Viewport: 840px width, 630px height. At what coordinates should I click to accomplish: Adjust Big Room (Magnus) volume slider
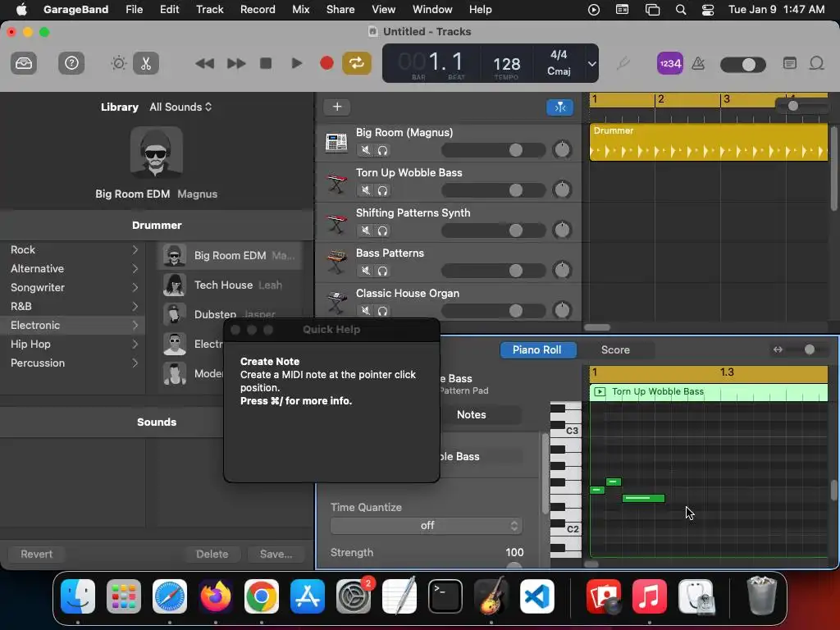click(x=493, y=150)
